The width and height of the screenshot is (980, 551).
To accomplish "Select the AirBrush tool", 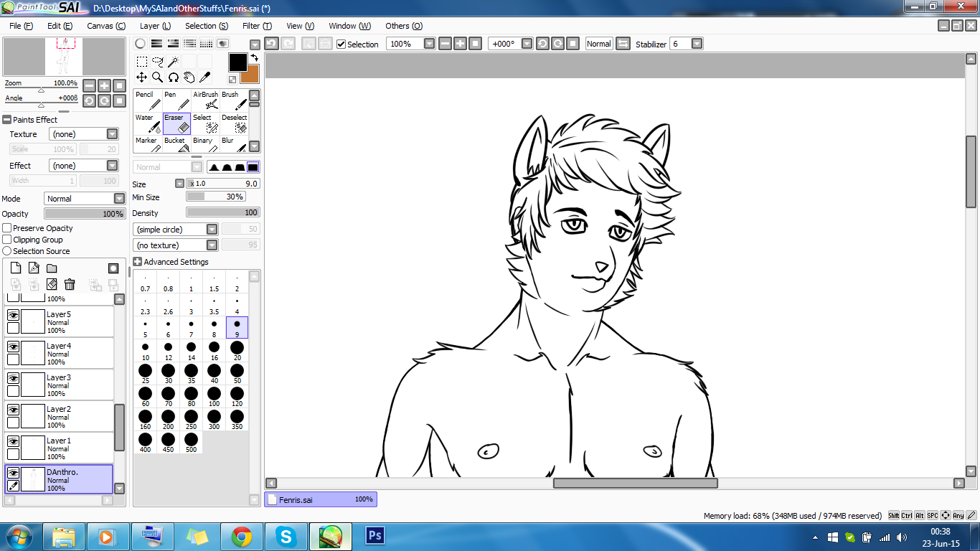I will [205, 100].
